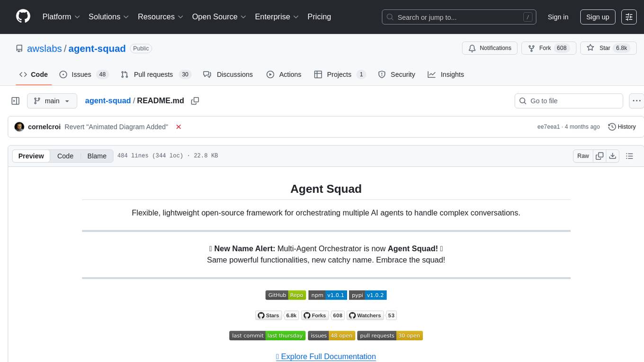Open the Discussions tab
Image resolution: width=644 pixels, height=362 pixels.
228,74
